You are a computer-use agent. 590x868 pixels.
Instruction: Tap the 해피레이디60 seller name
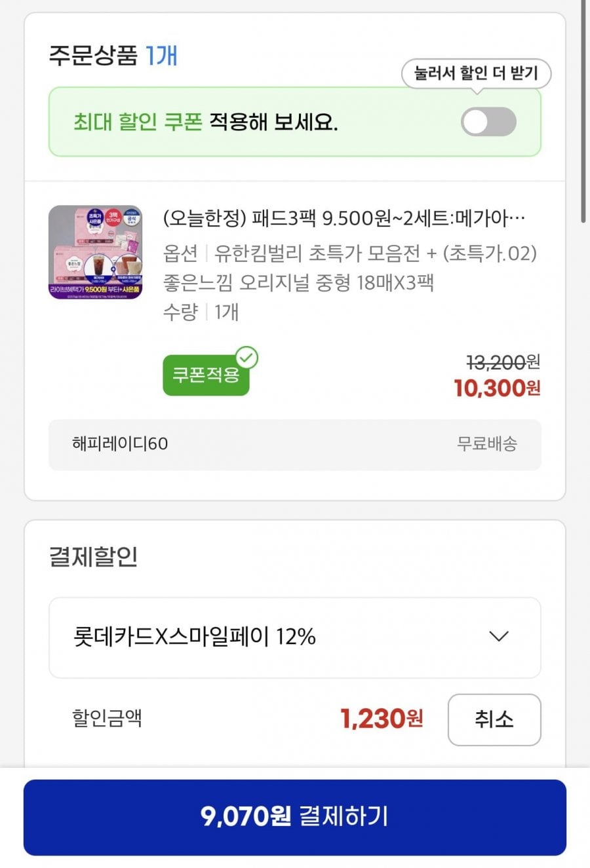(x=120, y=444)
